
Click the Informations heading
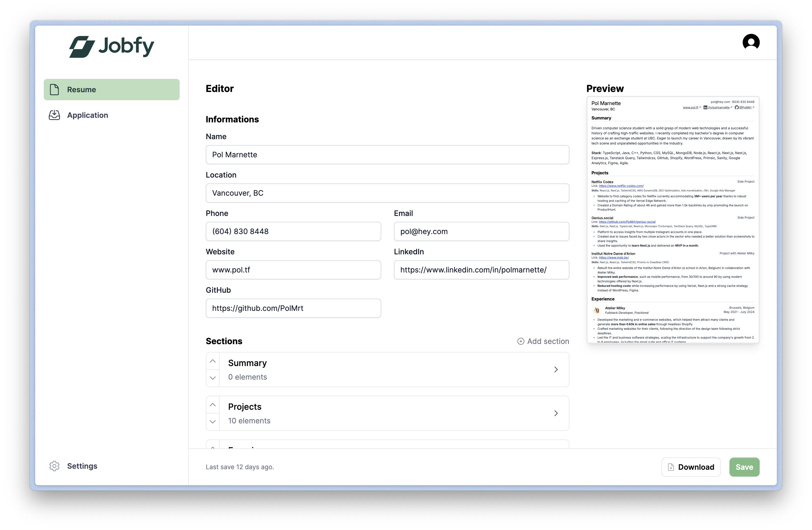pos(232,119)
